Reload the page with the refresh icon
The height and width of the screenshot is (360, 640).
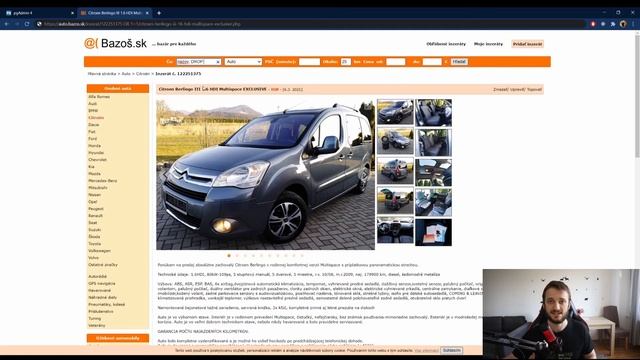pos(27,24)
